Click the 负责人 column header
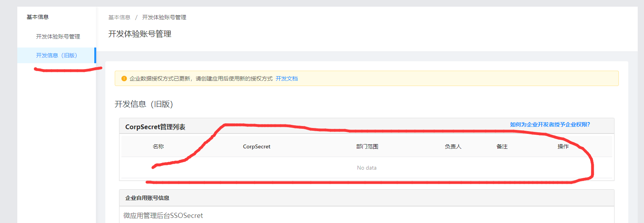Screen dimensions: 644x223 pos(453,146)
